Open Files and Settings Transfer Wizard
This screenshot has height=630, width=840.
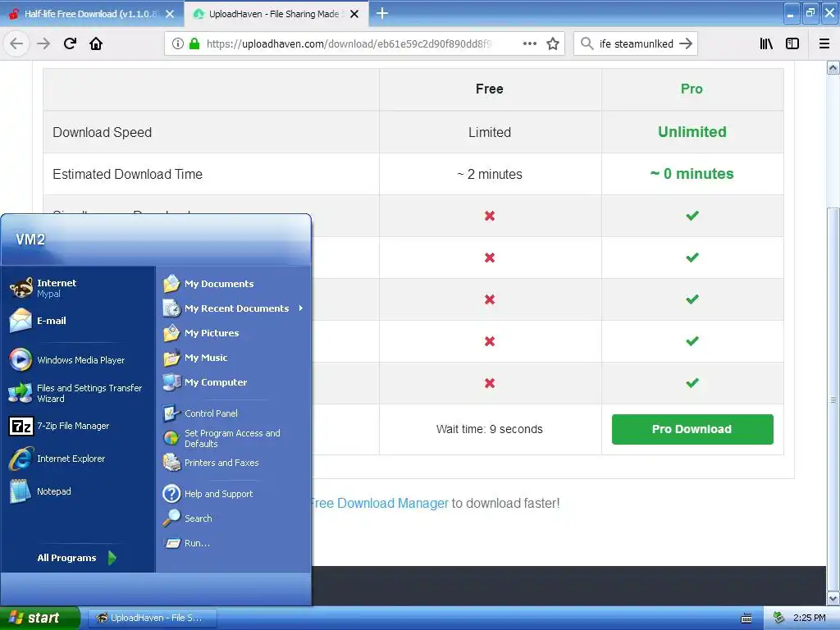[x=78, y=393]
